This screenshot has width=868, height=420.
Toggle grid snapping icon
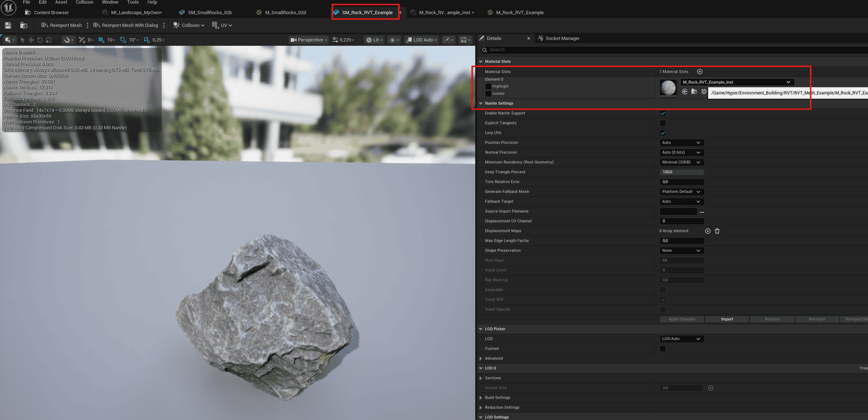tap(101, 40)
